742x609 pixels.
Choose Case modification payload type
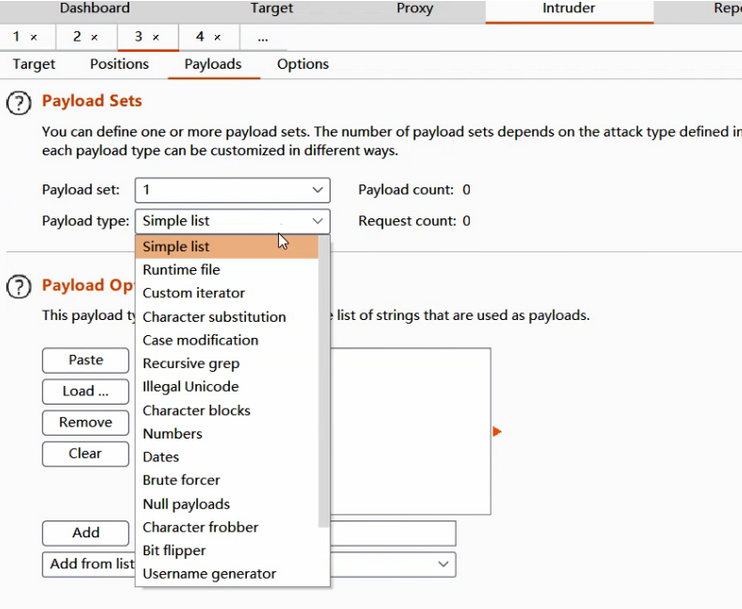coord(227,340)
